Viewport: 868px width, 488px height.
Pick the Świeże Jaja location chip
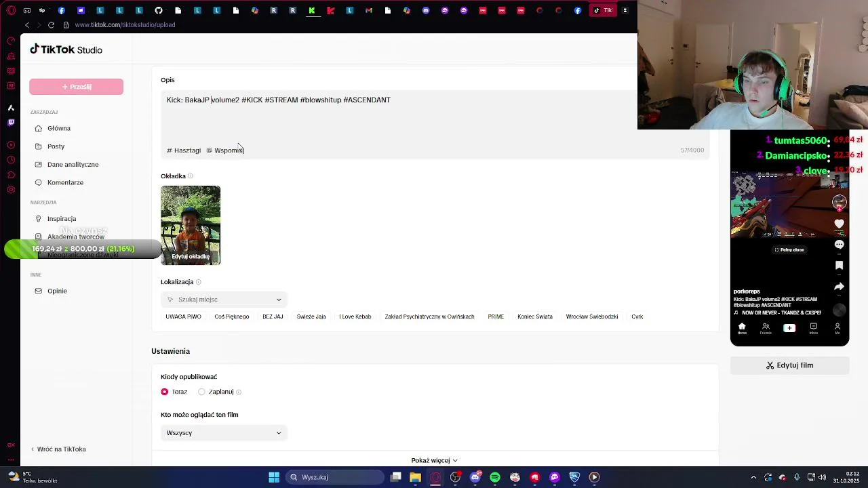click(311, 317)
